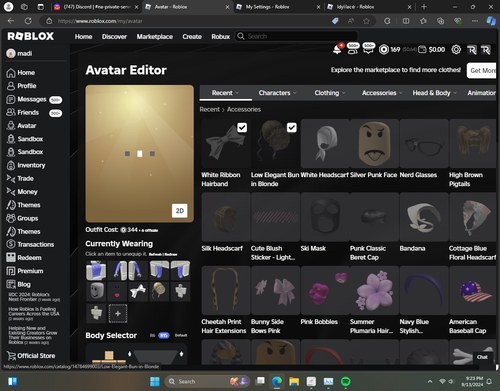The image size is (500, 391).
Task: Expand the Clothing dropdown tab
Action: click(x=330, y=93)
